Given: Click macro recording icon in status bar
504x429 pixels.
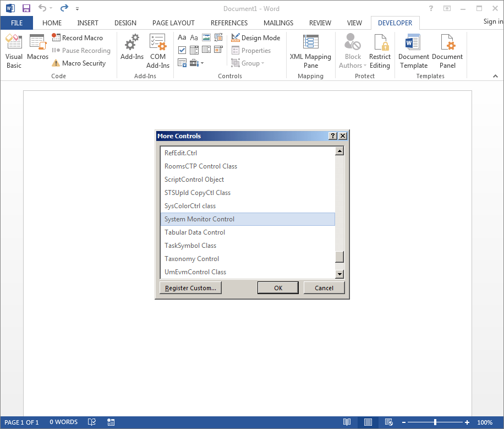Looking at the screenshot, I should point(111,422).
